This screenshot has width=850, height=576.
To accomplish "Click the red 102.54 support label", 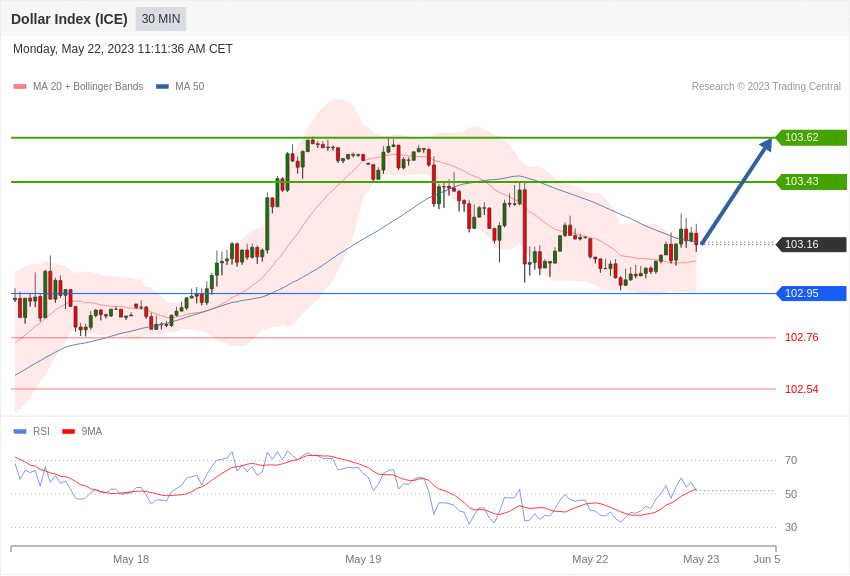I will (x=801, y=389).
